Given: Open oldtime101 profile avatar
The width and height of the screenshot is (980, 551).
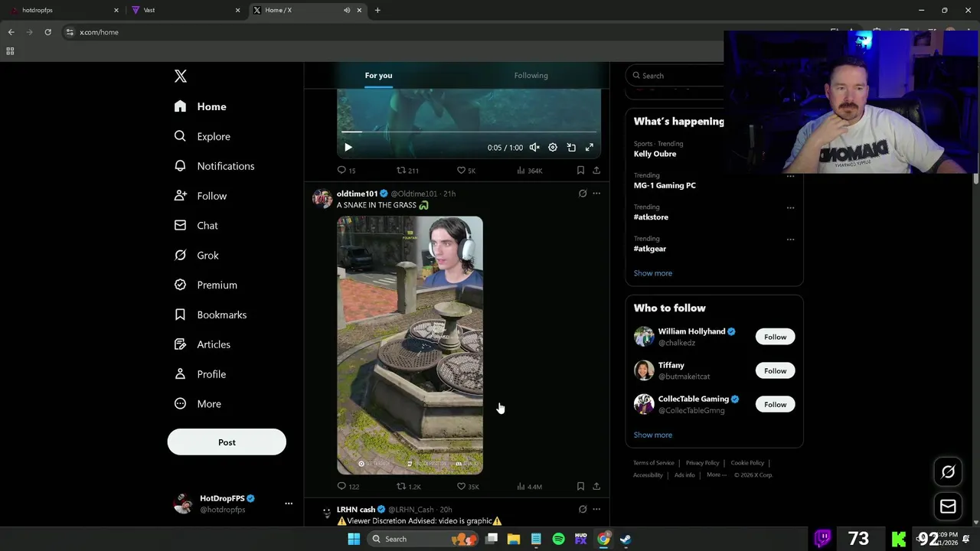Looking at the screenshot, I should [322, 198].
